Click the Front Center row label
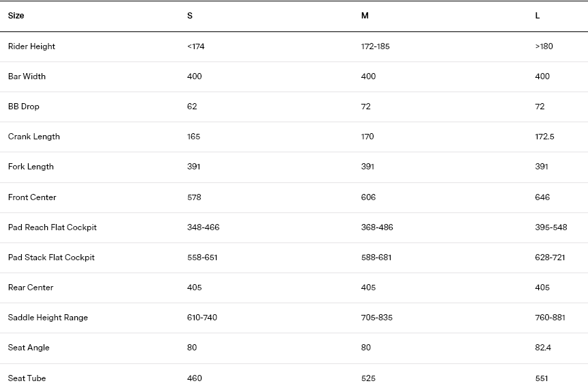Image resolution: width=588 pixels, height=390 pixels. coord(32,197)
